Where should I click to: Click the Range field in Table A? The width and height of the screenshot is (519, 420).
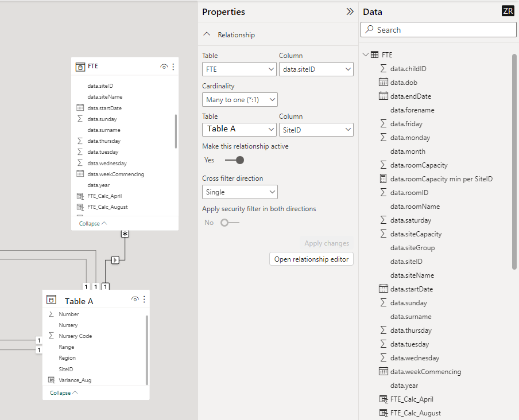pyautogui.click(x=66, y=347)
